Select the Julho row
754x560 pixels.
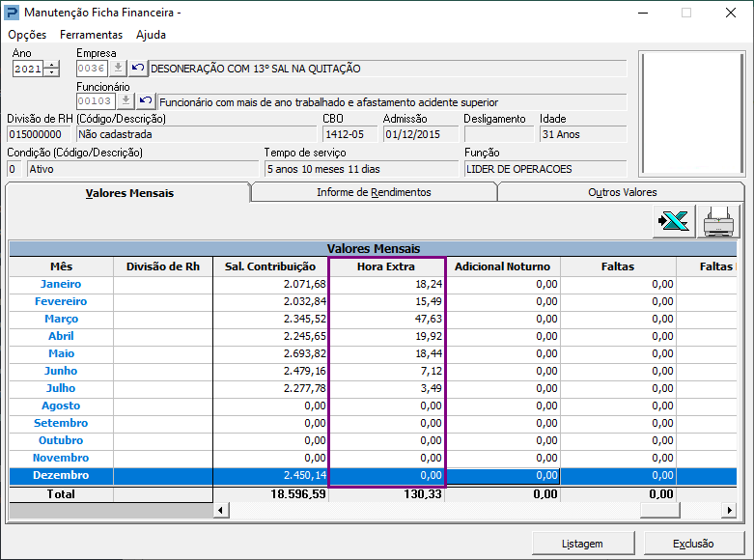[x=373, y=388]
